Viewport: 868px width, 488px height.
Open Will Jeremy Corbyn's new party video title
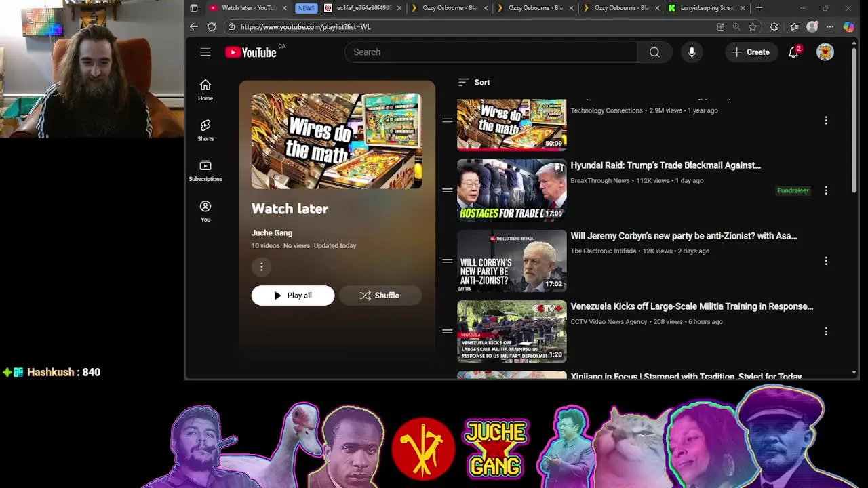coord(684,236)
